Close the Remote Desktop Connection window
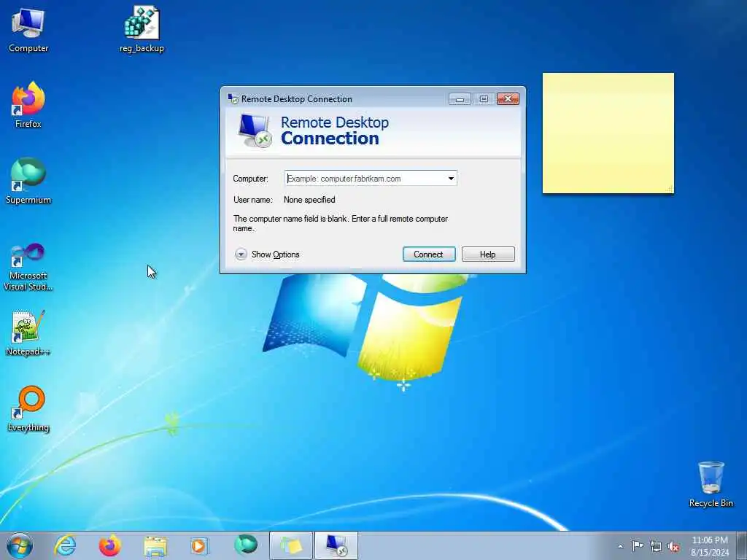 [508, 98]
